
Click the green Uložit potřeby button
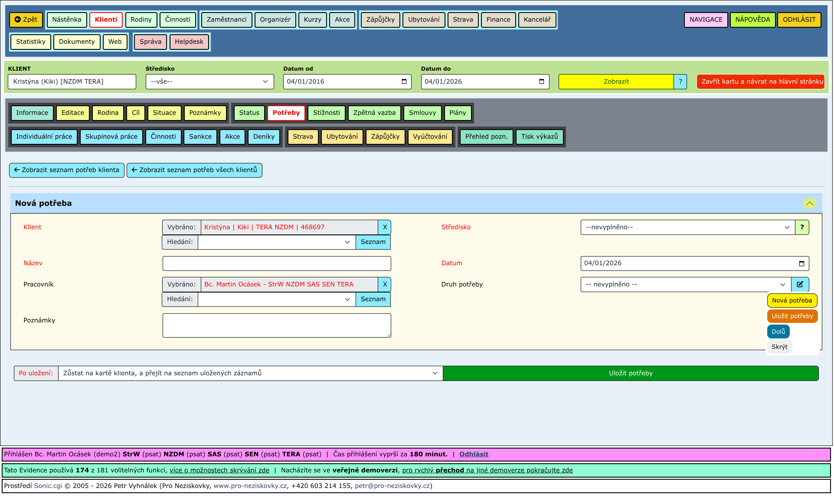point(631,373)
